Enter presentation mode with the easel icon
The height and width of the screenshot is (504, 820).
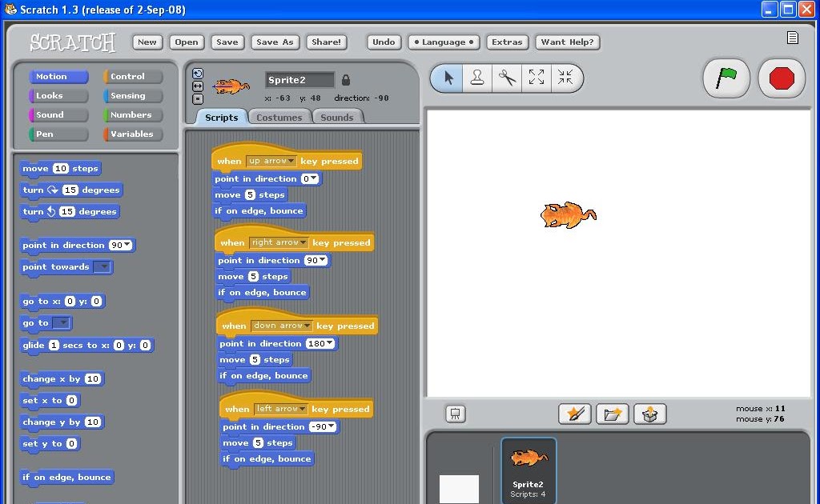(455, 414)
